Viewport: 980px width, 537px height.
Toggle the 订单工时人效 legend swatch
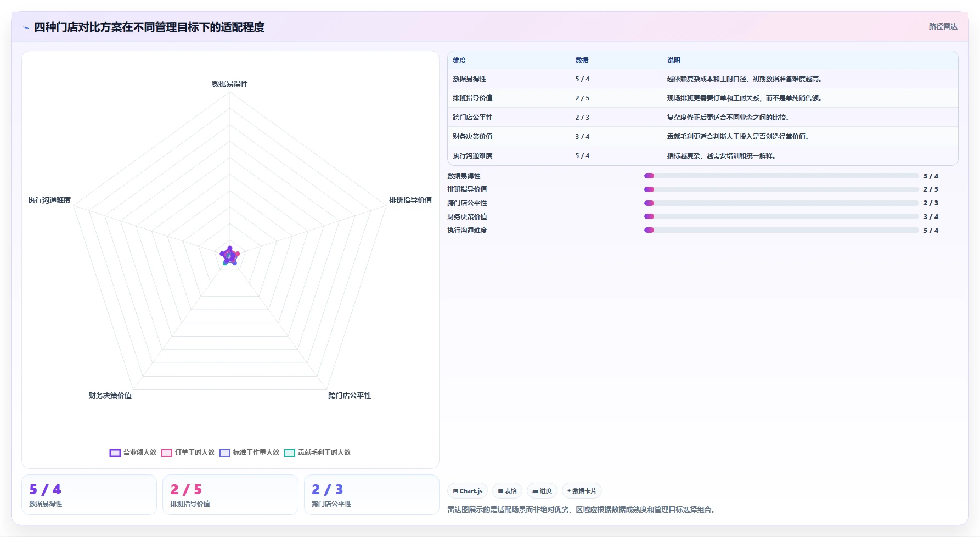[x=167, y=453]
